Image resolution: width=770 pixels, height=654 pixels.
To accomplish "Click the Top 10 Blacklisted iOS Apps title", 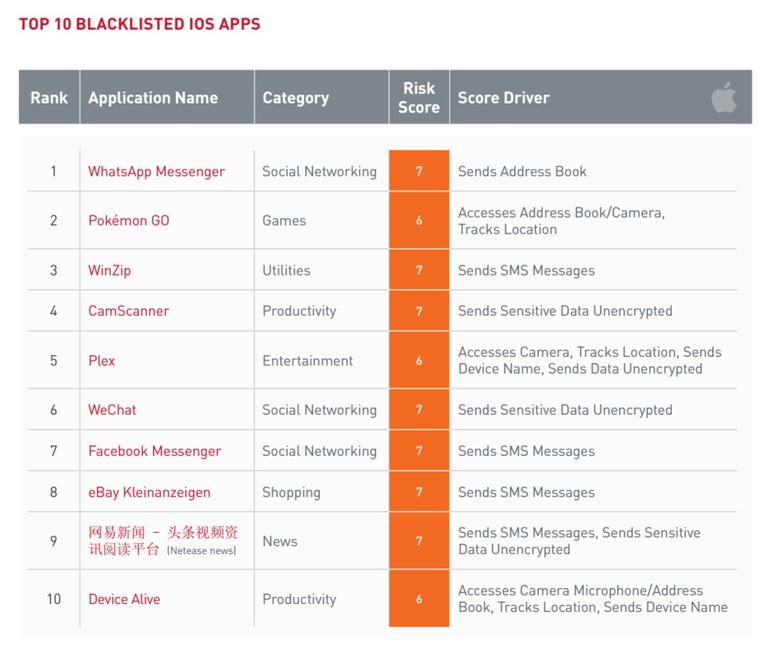I will [139, 24].
